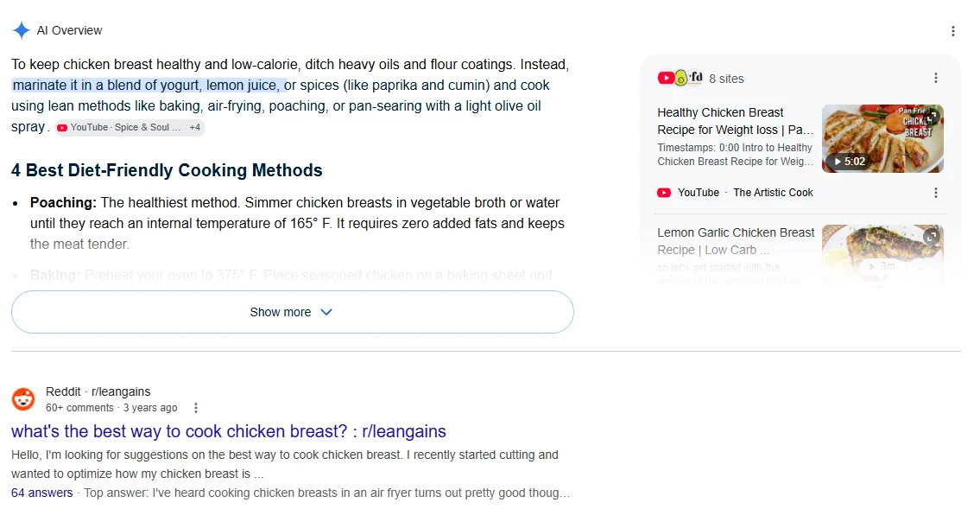Open the 64 answers link
This screenshot has height=509, width=980.
pos(41,493)
